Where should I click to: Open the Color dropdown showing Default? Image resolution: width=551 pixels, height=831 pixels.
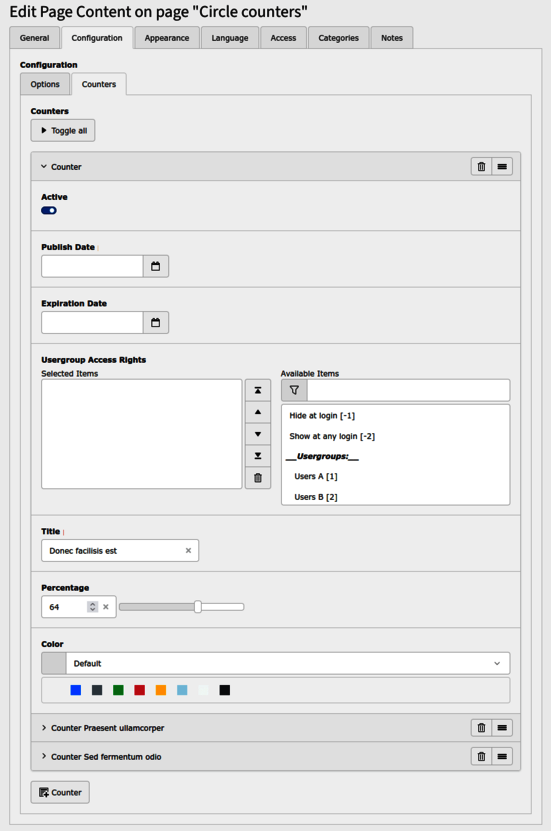276,664
